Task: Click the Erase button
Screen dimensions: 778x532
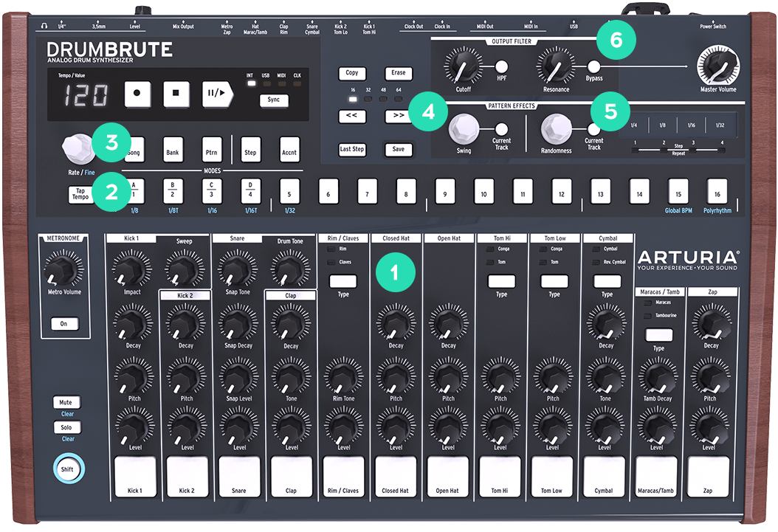Action: click(399, 73)
